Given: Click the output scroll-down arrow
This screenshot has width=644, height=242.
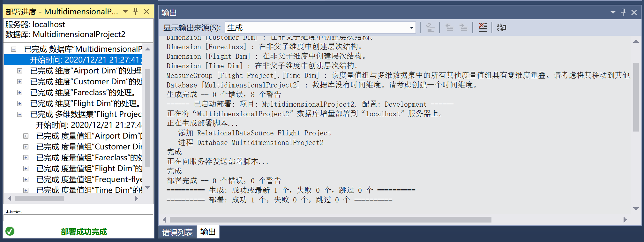Looking at the screenshot, I should (x=636, y=209).
